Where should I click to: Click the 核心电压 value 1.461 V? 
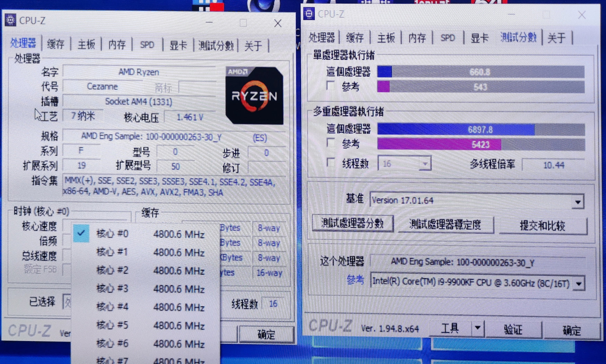coord(190,117)
